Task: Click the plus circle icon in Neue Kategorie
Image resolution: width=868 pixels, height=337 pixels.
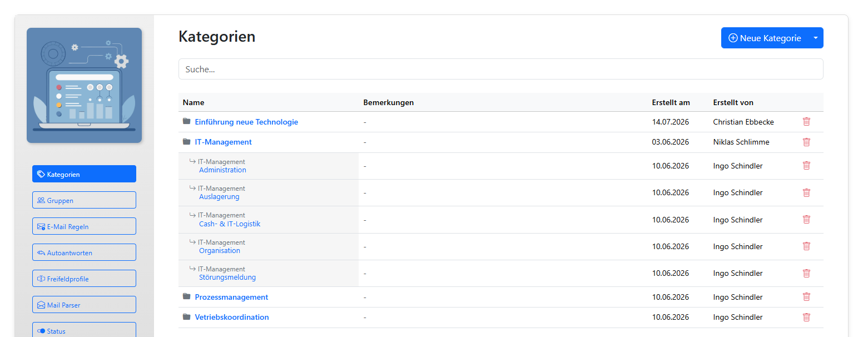Action: pos(733,38)
